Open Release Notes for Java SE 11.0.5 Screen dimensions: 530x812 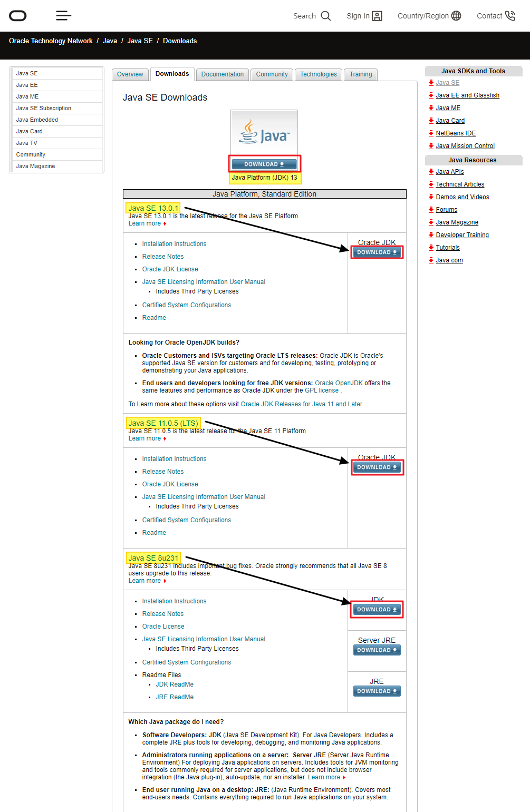coord(163,472)
